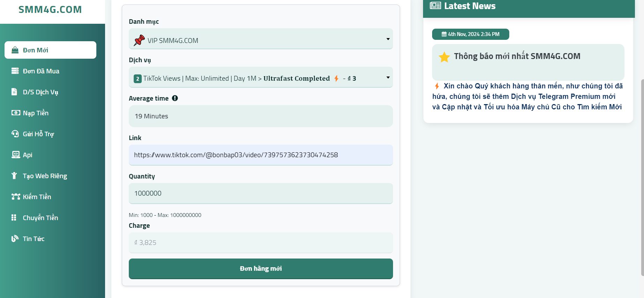Click the 4th Nov, 2024 2:34 PM badge

[x=471, y=34]
